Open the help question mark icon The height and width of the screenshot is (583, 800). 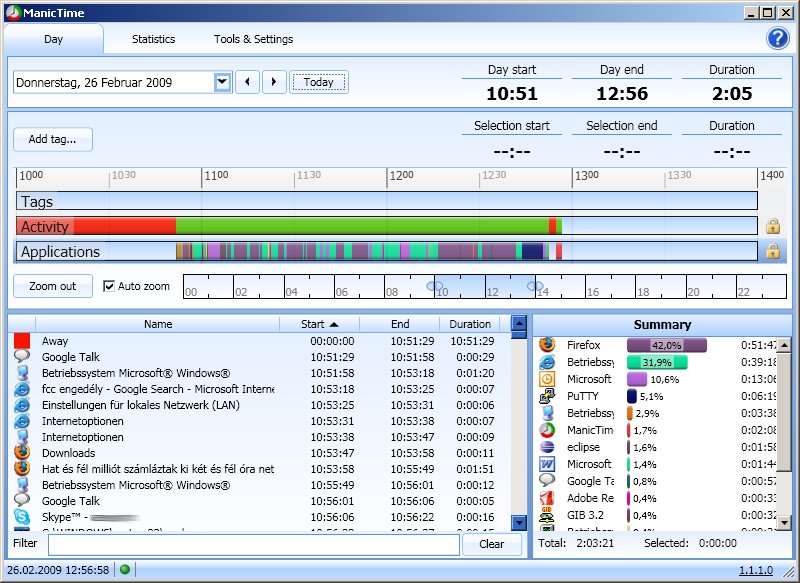[x=778, y=38]
